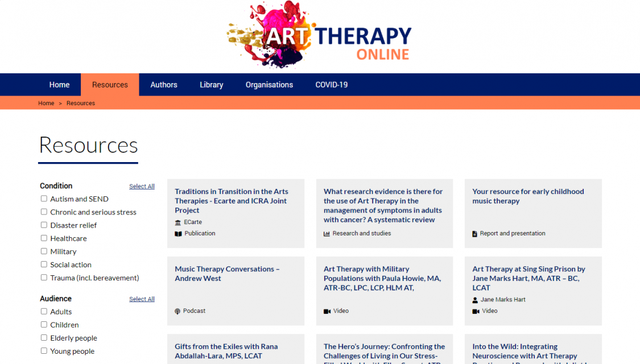This screenshot has width=640, height=364.
Task: Click the Report and presentation document icon
Action: [x=475, y=234]
